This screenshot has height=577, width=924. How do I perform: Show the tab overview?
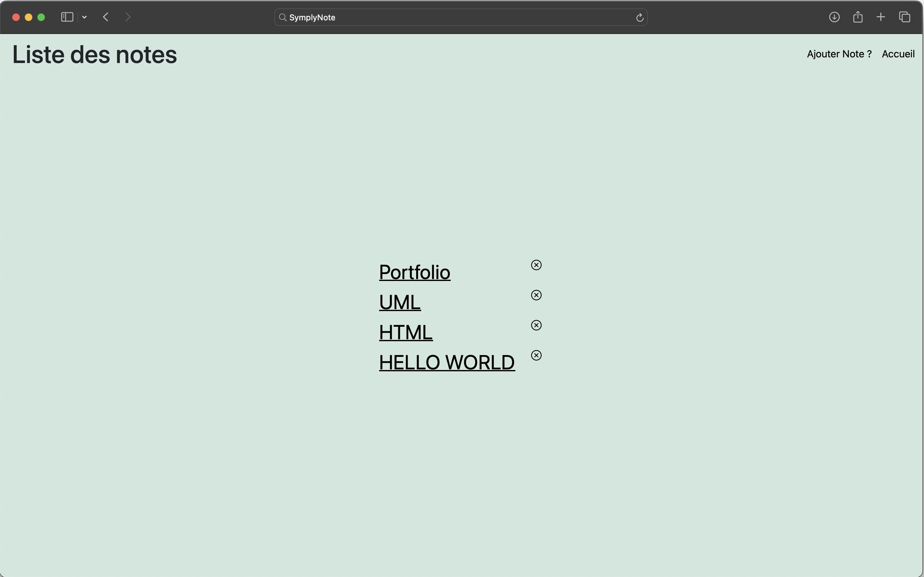pos(904,17)
